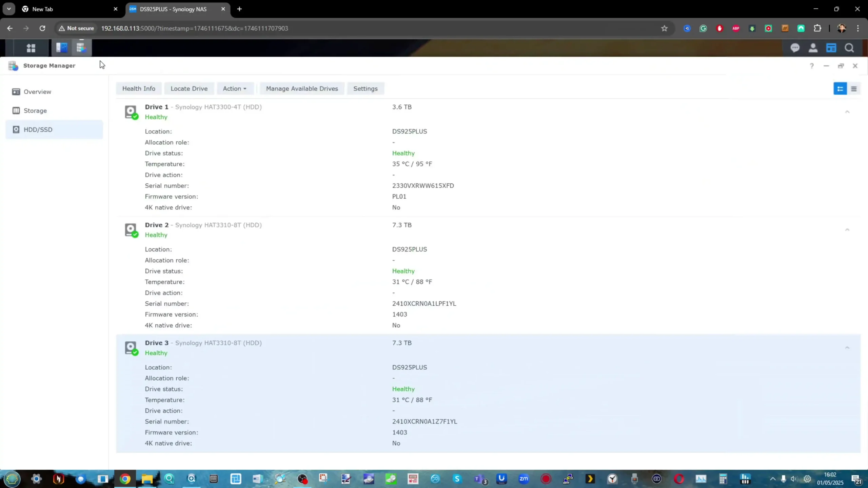Open the DSM widgets panel icon

831,48
